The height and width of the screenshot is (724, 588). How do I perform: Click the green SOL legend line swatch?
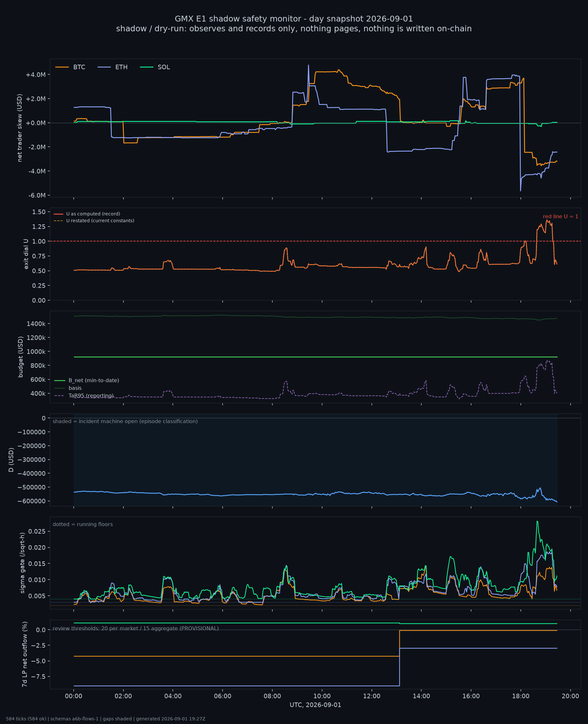147,67
